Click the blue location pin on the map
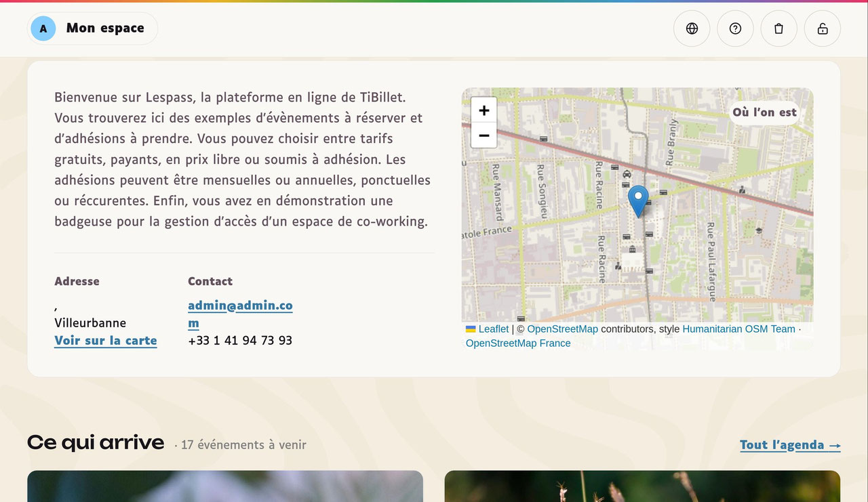This screenshot has height=502, width=868. click(638, 201)
